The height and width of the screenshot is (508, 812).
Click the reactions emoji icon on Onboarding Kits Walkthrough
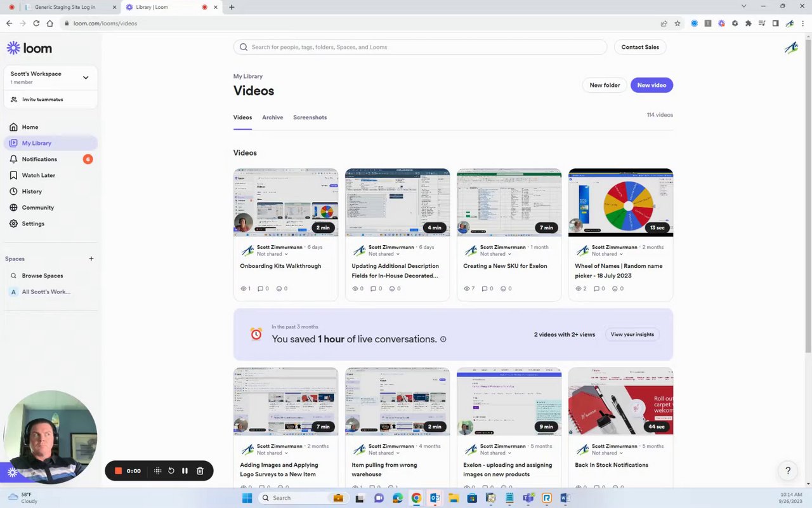click(279, 288)
